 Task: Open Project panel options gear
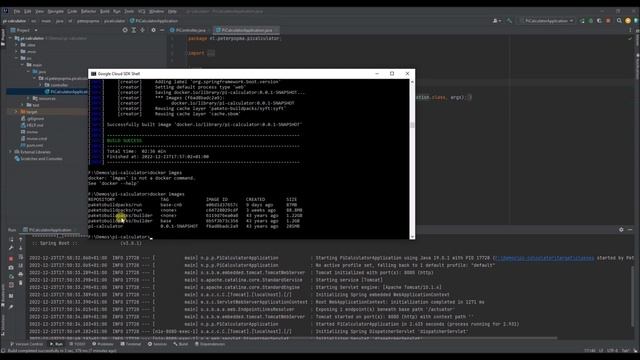(x=153, y=30)
